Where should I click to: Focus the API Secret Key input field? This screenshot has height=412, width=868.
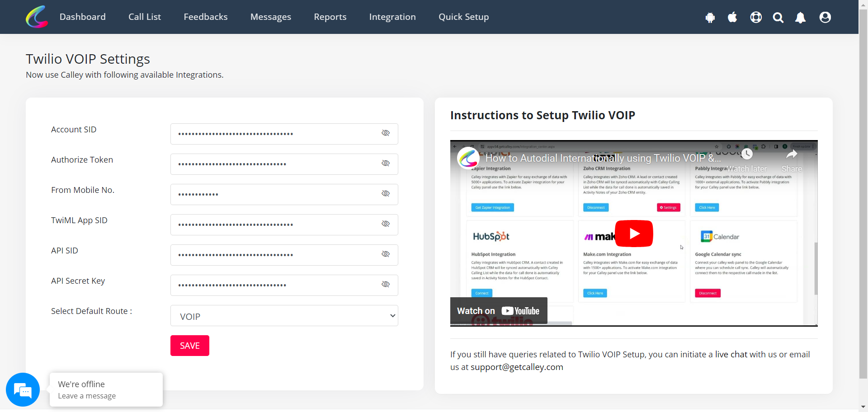pos(284,285)
